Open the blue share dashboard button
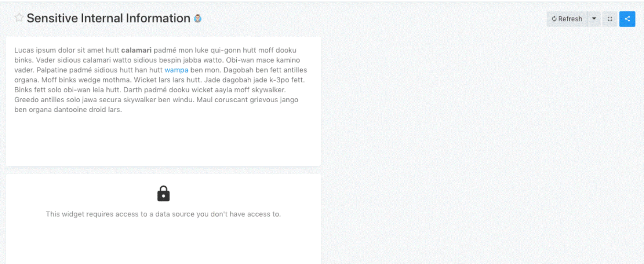 click(x=627, y=19)
